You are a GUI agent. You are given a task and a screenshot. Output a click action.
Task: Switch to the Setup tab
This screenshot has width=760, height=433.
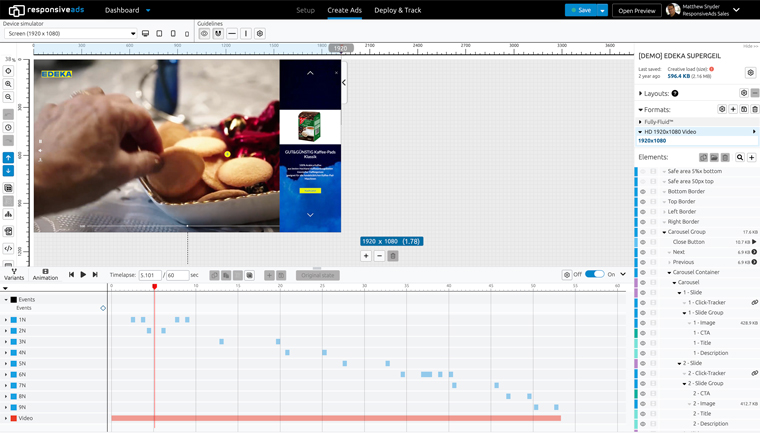coord(305,10)
